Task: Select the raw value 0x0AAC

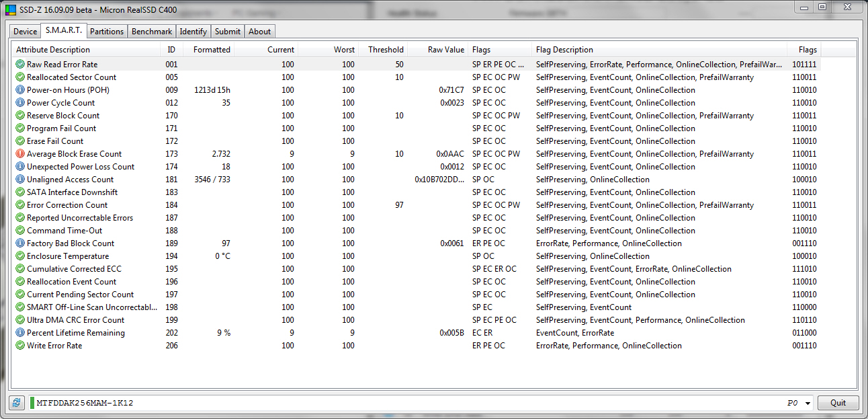Action: click(x=450, y=154)
